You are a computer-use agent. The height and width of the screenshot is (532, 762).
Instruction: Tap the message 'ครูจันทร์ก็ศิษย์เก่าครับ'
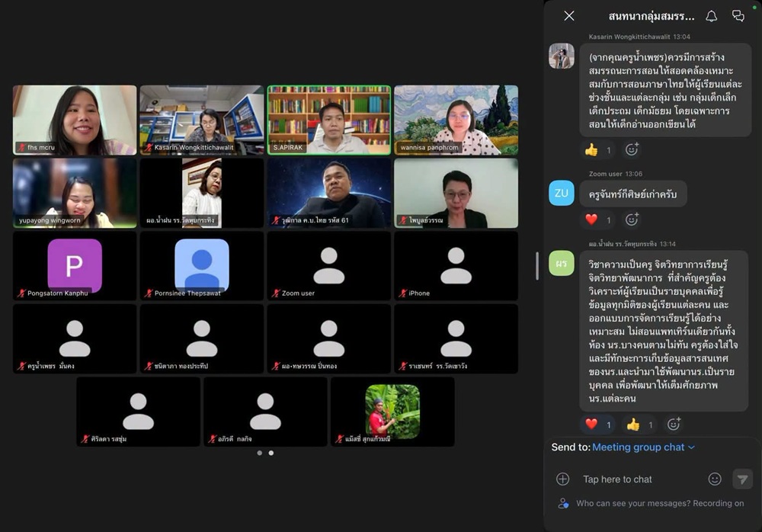click(x=632, y=194)
